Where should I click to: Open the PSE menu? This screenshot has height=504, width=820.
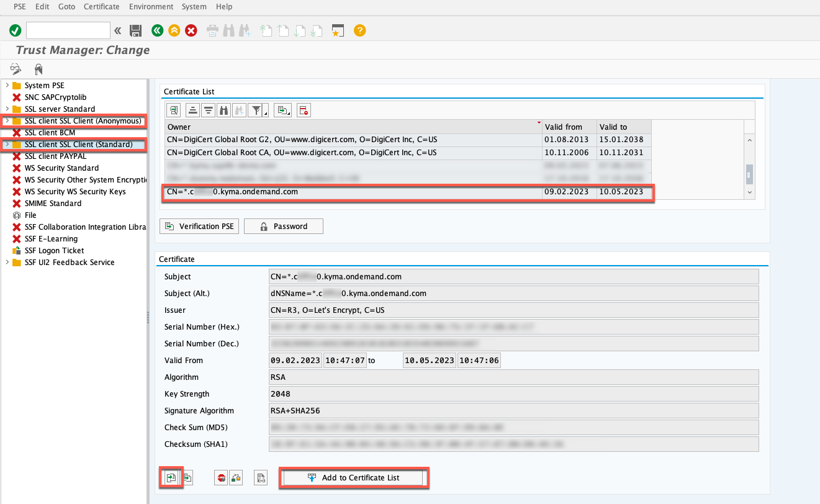tap(20, 7)
